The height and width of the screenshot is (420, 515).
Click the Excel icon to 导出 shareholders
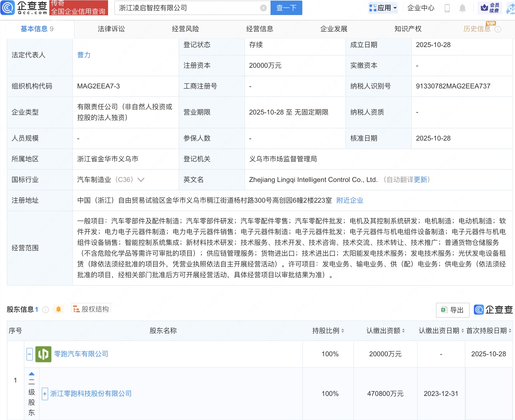coord(444,310)
